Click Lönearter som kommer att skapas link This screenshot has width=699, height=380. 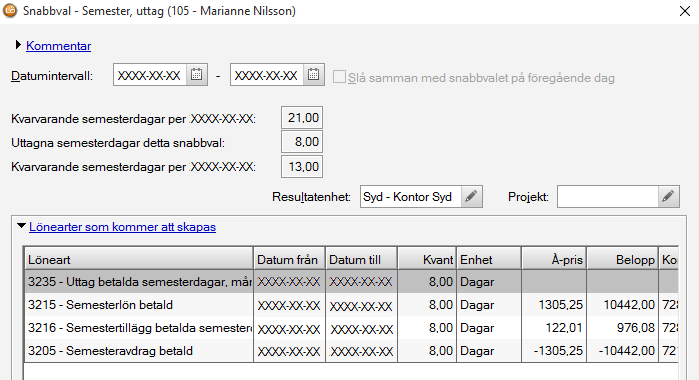(123, 227)
